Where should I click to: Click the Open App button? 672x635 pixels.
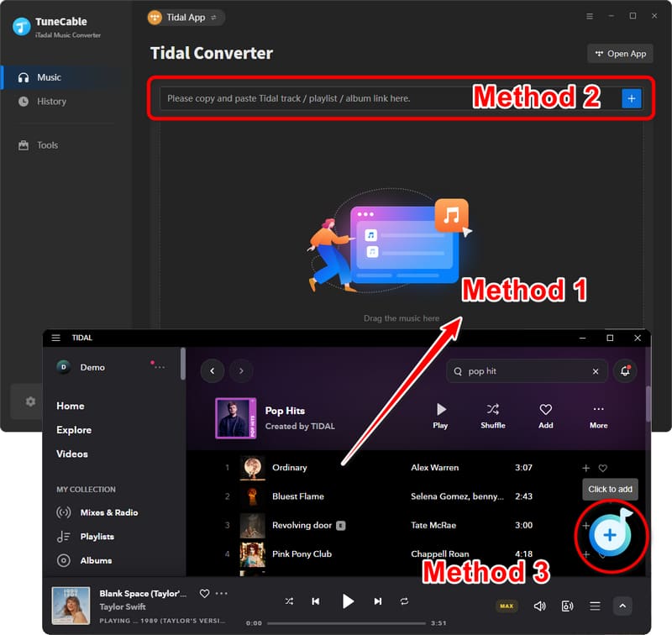click(620, 54)
